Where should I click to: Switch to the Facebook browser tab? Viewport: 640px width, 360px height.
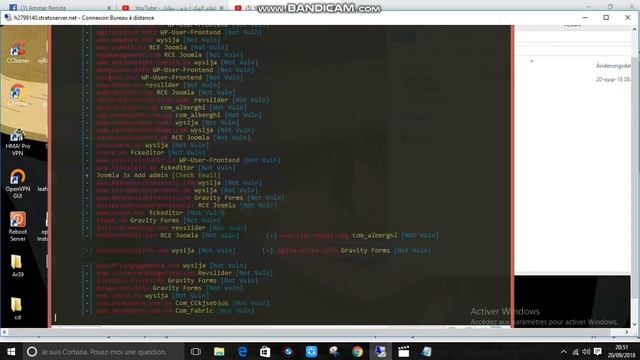(60, 7)
